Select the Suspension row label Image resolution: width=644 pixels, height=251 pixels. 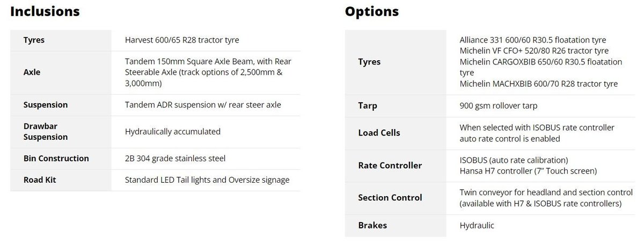pos(46,105)
